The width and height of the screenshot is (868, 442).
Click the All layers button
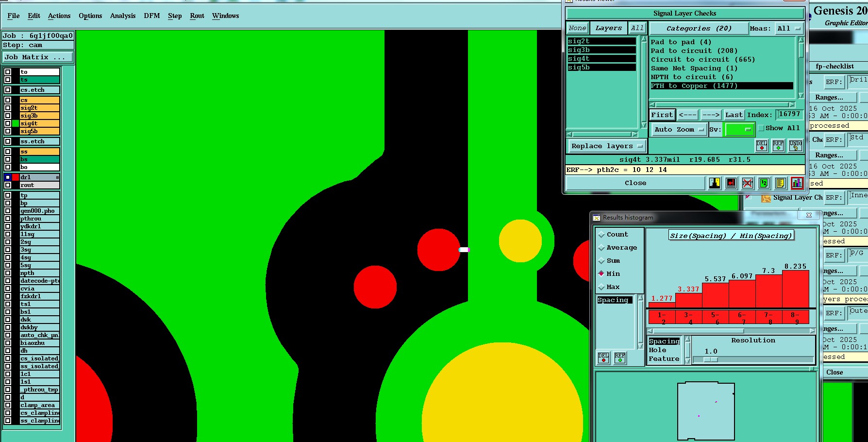click(x=637, y=28)
